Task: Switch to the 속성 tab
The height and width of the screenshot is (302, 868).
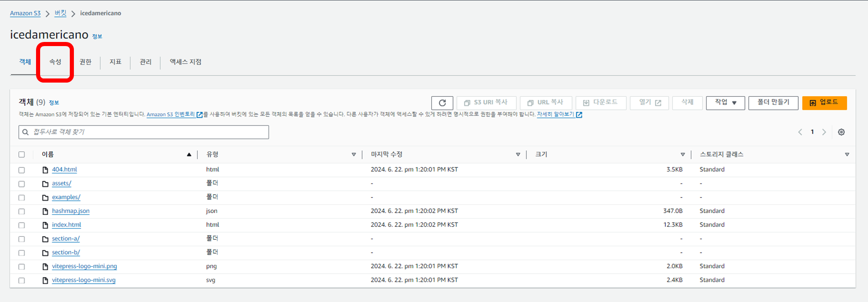Action: pyautogui.click(x=55, y=62)
